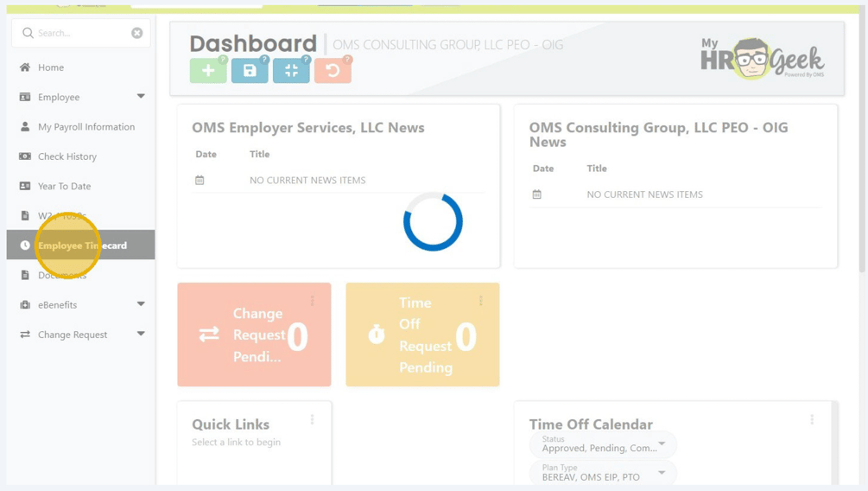The height and width of the screenshot is (491, 868).
Task: Open Change Request Pending tile
Action: coord(254,335)
